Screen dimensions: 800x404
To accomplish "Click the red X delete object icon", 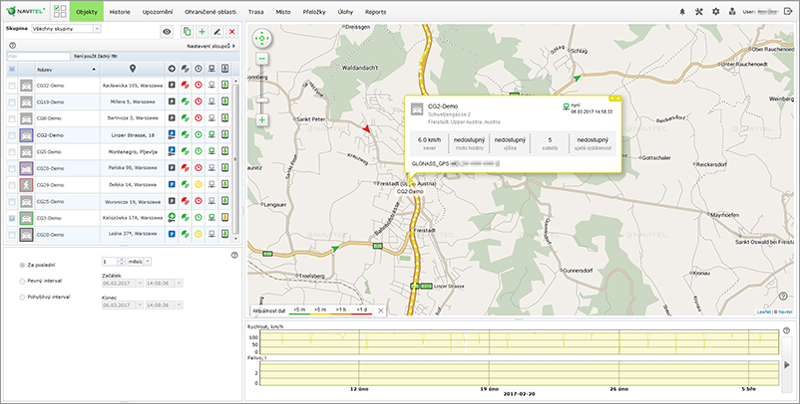I will pyautogui.click(x=232, y=32).
